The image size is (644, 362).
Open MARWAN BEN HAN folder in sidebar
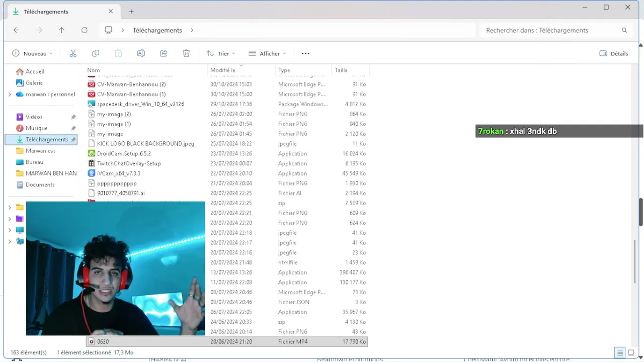46,173
